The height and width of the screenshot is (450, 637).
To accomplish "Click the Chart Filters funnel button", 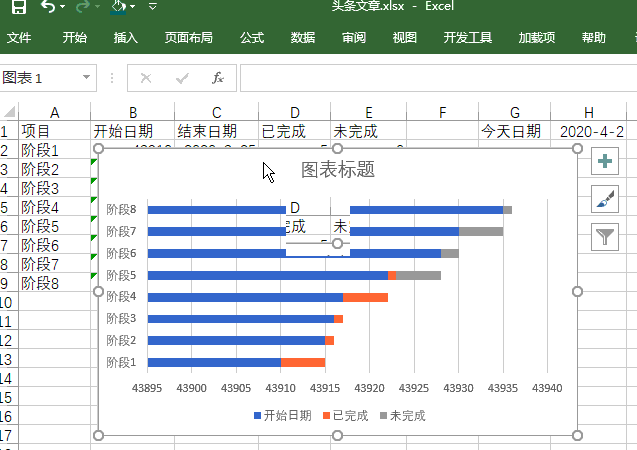I will pyautogui.click(x=605, y=237).
